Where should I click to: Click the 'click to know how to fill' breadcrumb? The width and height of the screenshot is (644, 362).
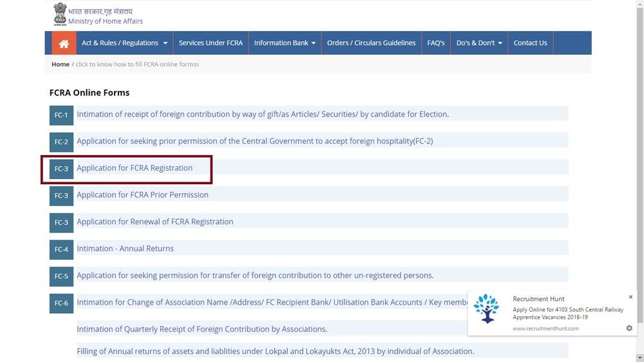pyautogui.click(x=137, y=64)
